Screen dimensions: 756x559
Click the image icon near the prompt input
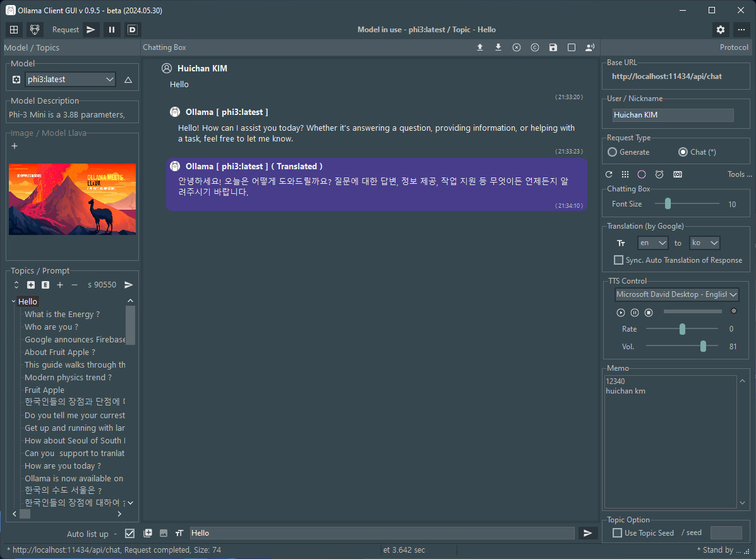click(x=164, y=533)
